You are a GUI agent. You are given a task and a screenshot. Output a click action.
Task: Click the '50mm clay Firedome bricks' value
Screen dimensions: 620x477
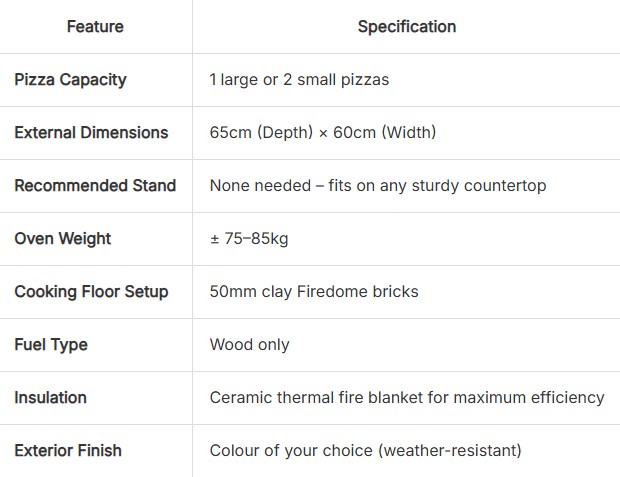tap(313, 292)
